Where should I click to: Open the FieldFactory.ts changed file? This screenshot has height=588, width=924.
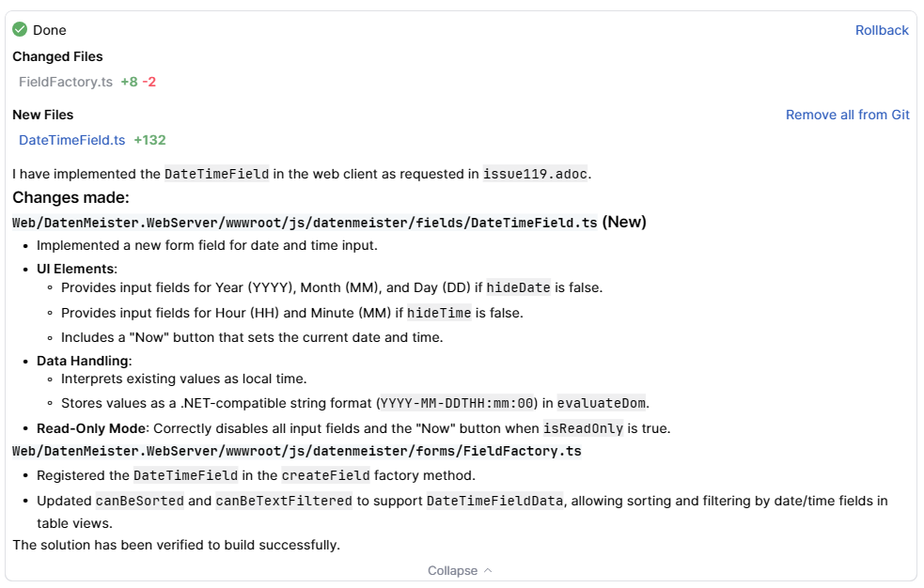click(66, 82)
